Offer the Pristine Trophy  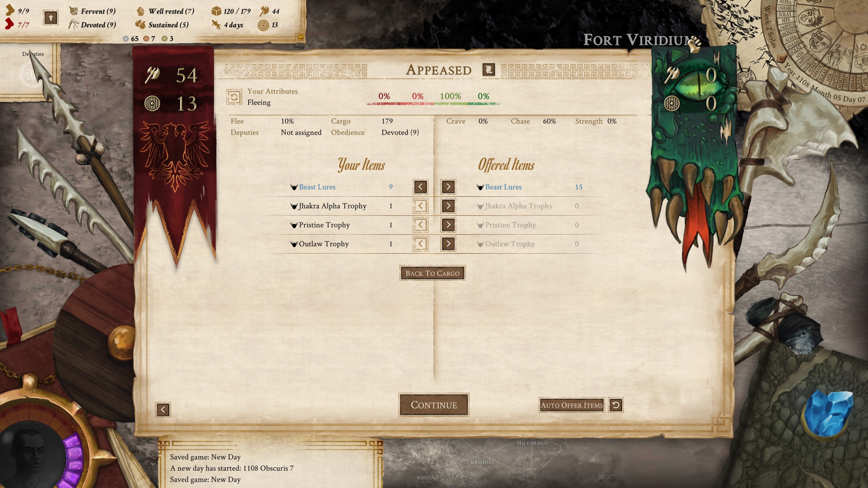pyautogui.click(x=448, y=225)
